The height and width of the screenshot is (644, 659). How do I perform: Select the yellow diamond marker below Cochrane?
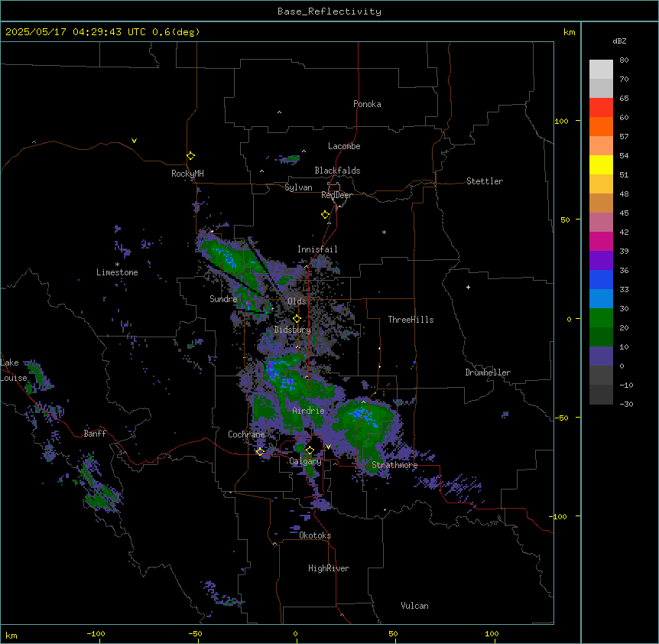point(260,451)
